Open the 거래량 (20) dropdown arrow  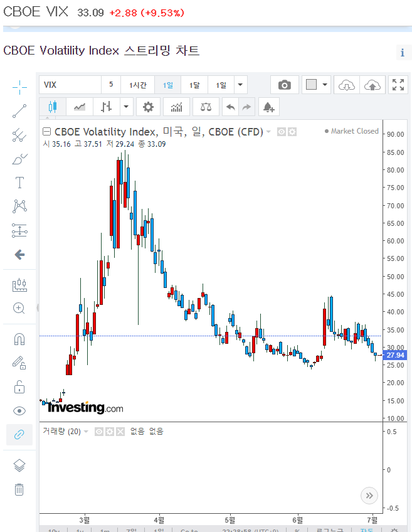pyautogui.click(x=86, y=432)
